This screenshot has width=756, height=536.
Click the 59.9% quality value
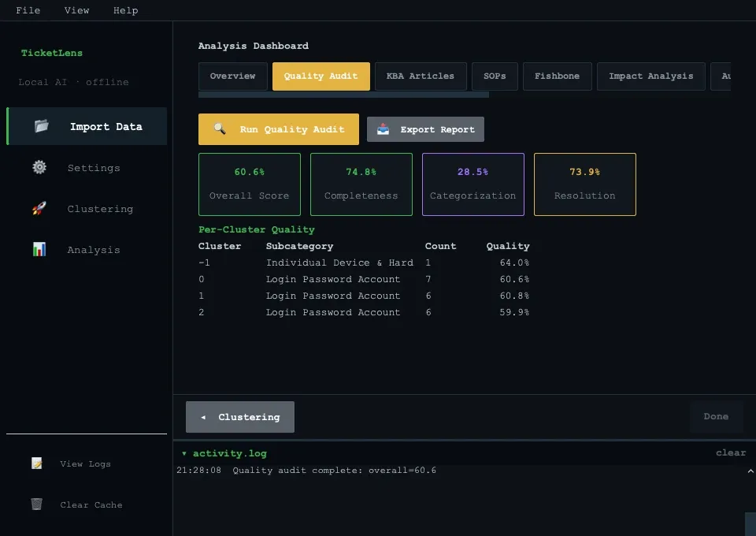pos(514,312)
